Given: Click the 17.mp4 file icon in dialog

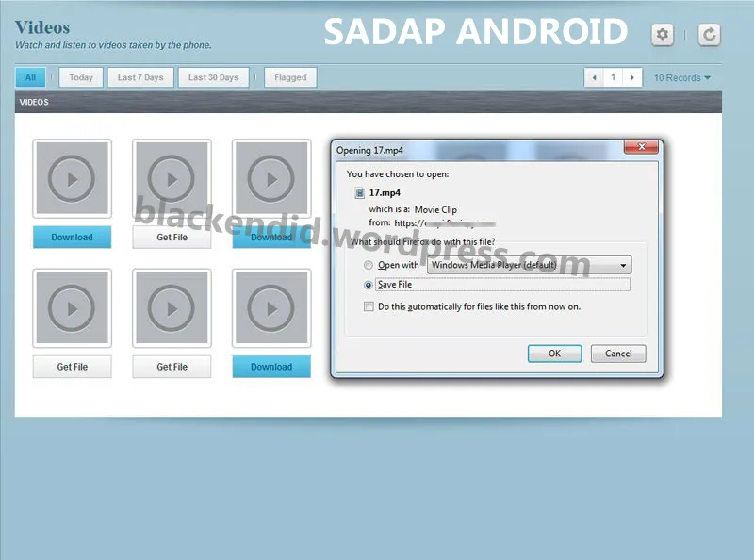Looking at the screenshot, I should point(359,193).
